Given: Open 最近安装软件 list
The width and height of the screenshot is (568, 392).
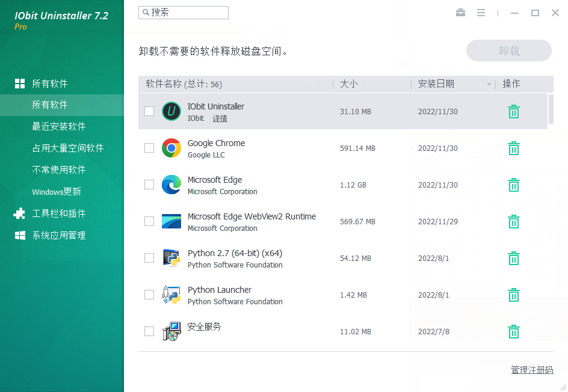Looking at the screenshot, I should pyautogui.click(x=58, y=126).
